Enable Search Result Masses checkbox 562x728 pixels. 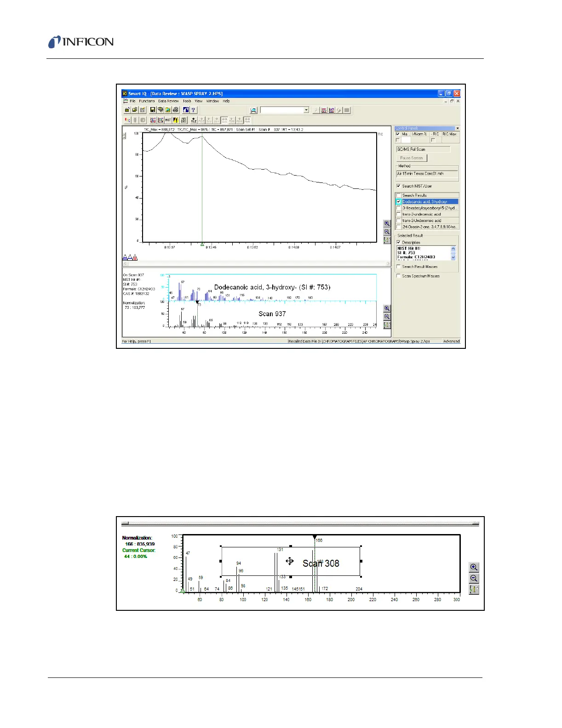click(x=398, y=267)
